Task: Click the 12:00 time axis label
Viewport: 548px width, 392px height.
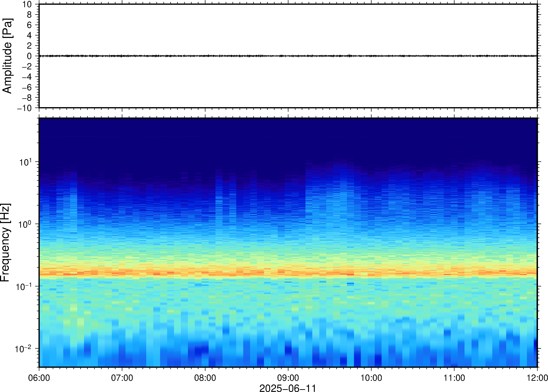Action: tap(537, 378)
